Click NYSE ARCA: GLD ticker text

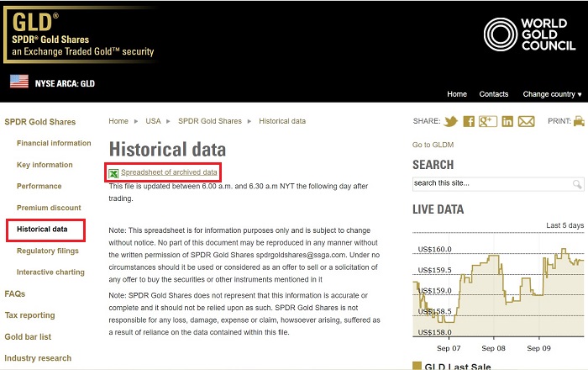pos(65,83)
